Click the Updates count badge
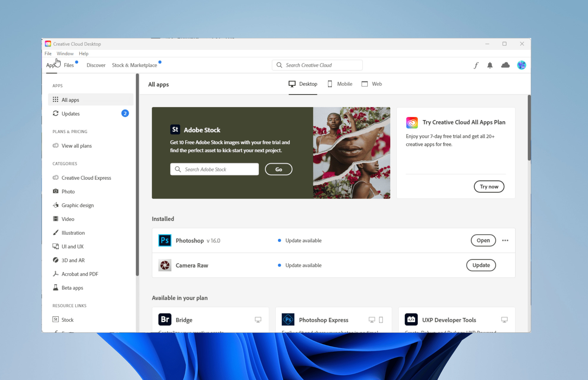This screenshot has width=588, height=380. (x=125, y=113)
